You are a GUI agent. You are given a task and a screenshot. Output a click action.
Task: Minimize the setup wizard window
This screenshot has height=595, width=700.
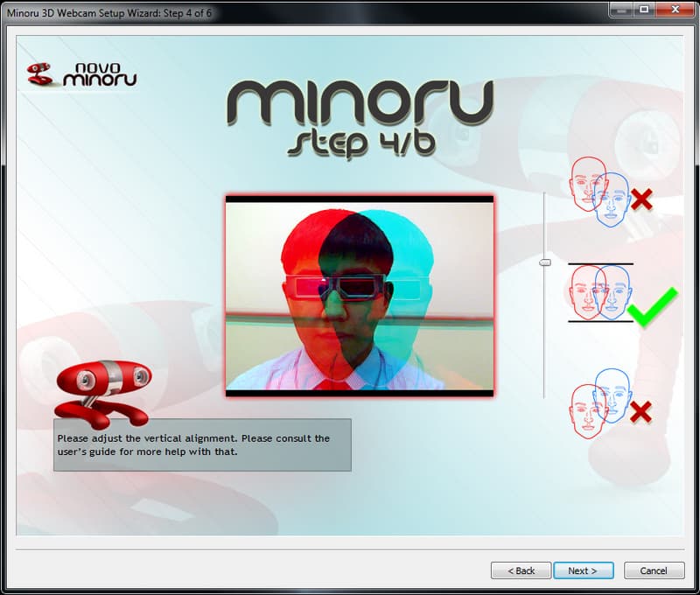(621, 9)
